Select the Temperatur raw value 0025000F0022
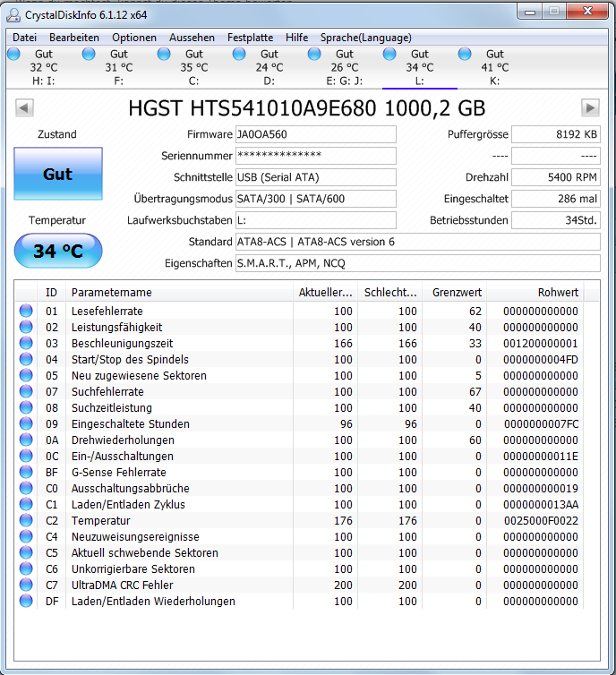Viewport: 616px width, 675px height. [x=541, y=520]
